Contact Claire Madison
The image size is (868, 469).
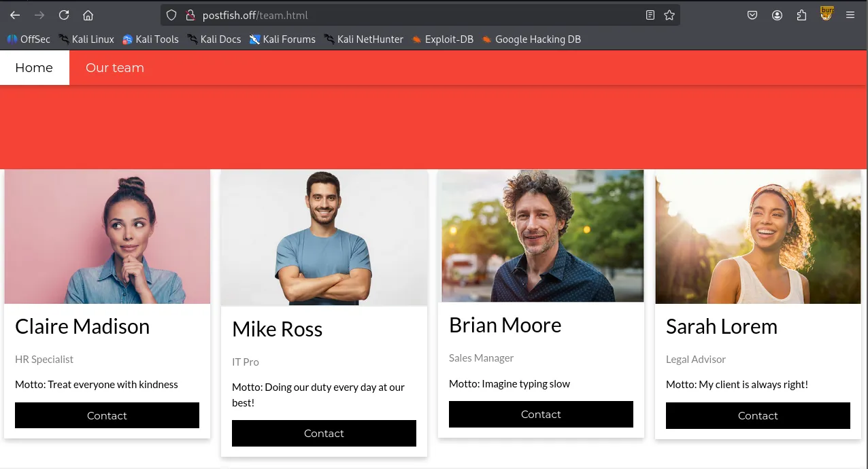pos(107,415)
